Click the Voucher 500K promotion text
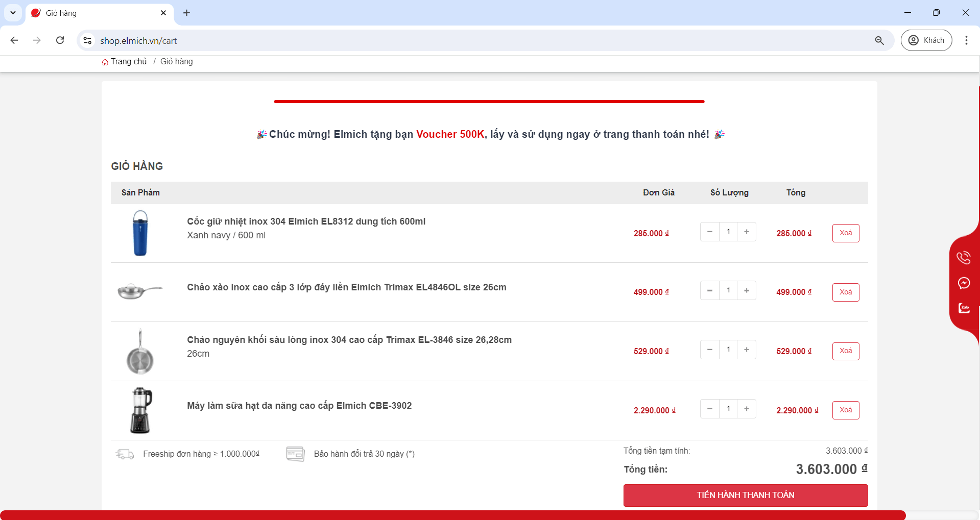This screenshot has width=980, height=520. pos(450,134)
